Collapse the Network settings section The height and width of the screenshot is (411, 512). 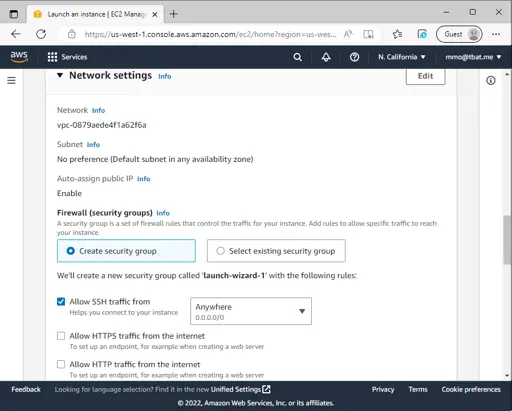click(x=60, y=75)
